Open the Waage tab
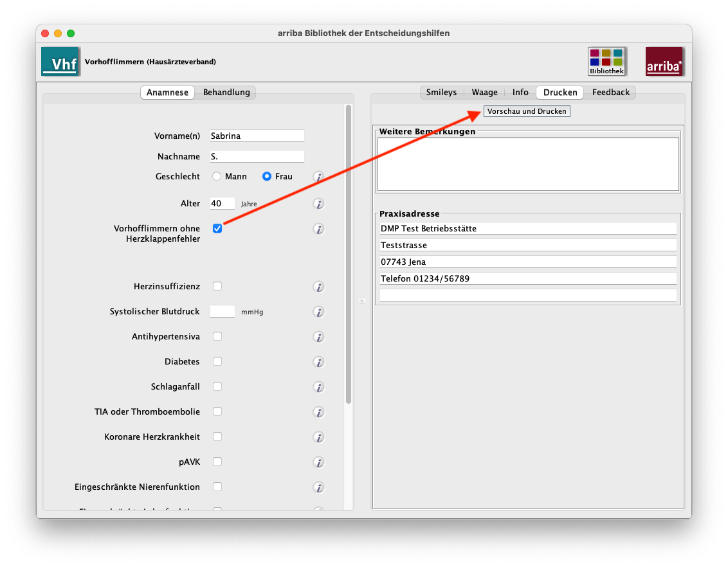 coord(484,93)
